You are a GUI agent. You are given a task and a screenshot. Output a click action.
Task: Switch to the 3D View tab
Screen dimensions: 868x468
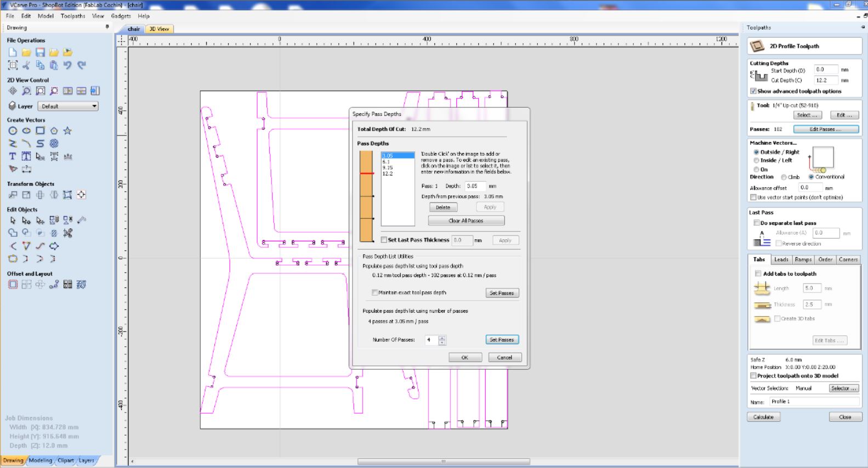159,29
